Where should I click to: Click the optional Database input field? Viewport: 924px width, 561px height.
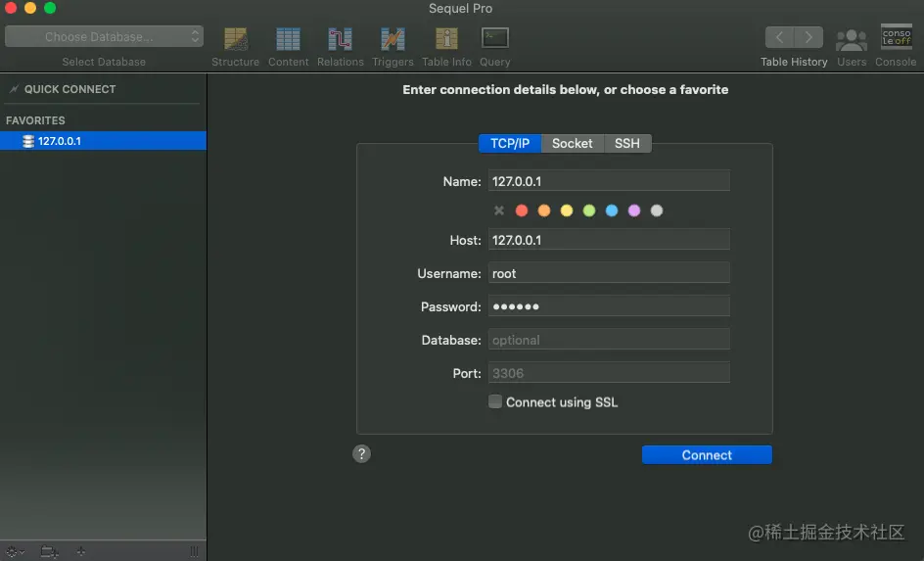(x=609, y=340)
